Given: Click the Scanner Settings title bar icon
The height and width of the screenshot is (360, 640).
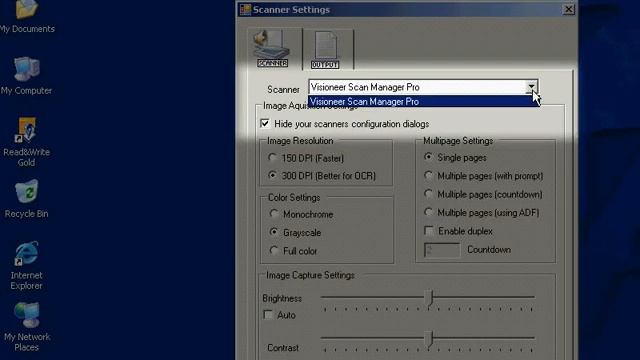Looking at the screenshot, I should (x=245, y=9).
